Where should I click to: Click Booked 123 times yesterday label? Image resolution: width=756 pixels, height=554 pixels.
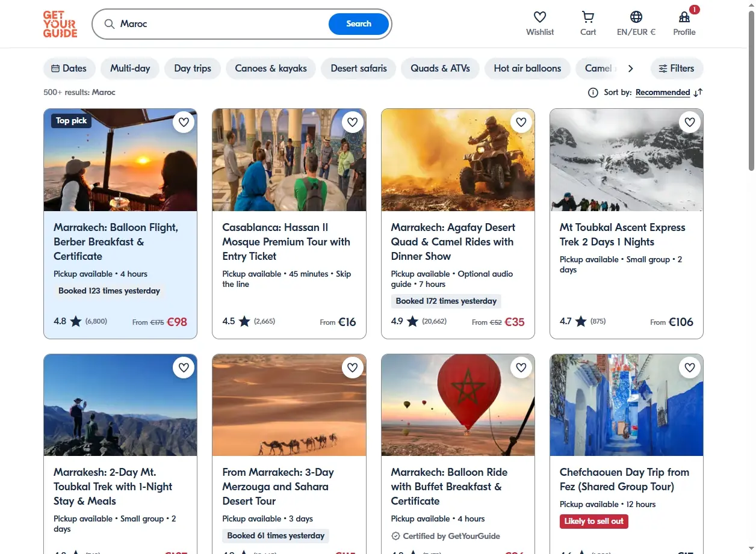[109, 291]
